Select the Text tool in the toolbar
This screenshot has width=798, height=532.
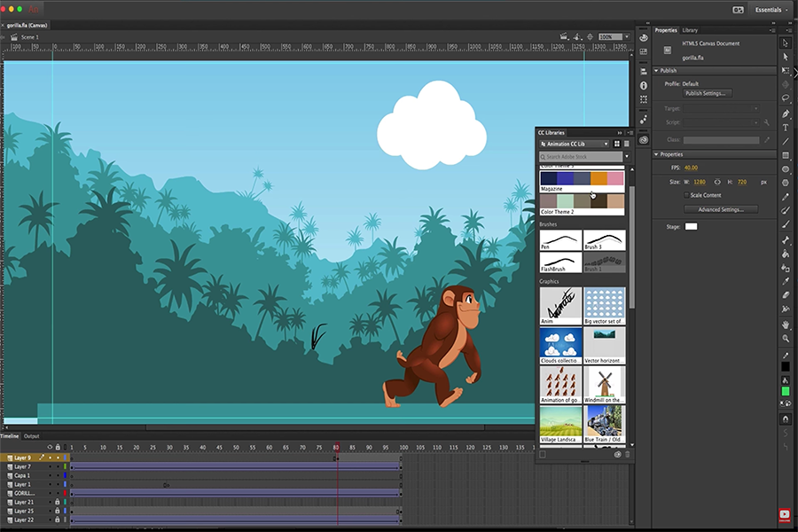coord(786,128)
